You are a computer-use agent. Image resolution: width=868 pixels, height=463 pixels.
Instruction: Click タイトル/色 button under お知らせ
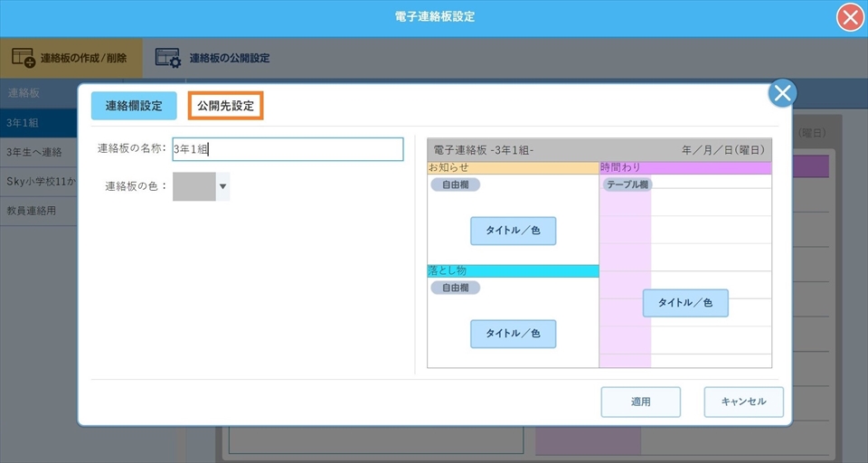coord(513,231)
